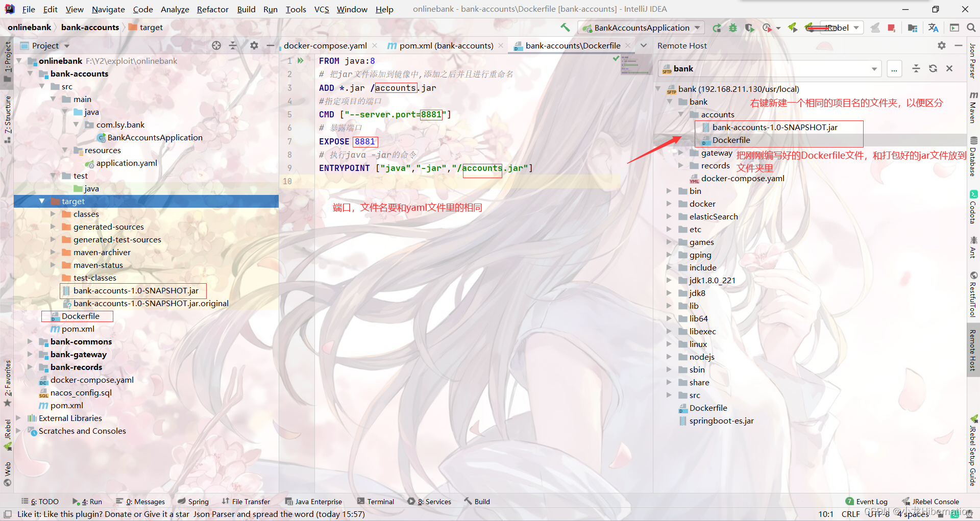The width and height of the screenshot is (980, 521).
Task: Open Project panel settings gear
Action: (254, 45)
